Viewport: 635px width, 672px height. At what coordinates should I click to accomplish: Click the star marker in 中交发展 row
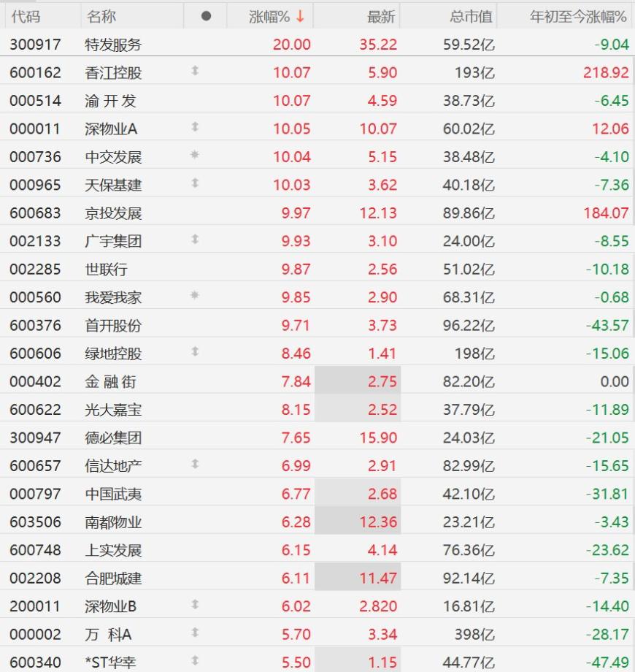coord(194,154)
